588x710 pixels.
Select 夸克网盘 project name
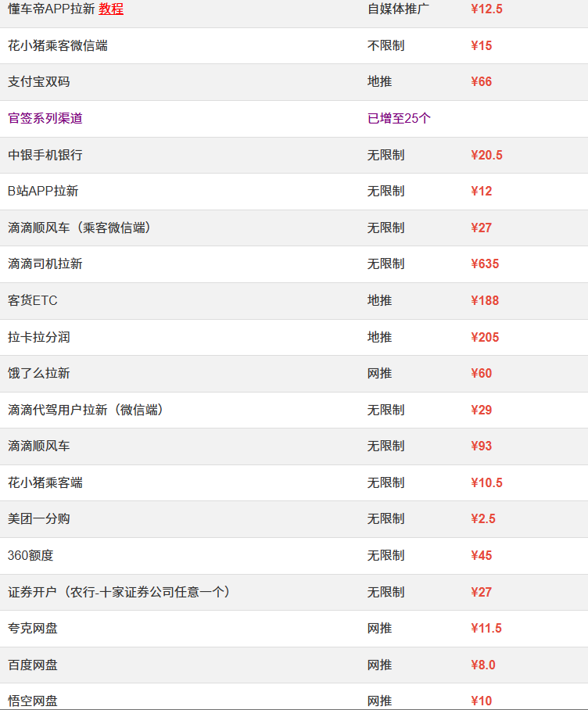tap(33, 629)
